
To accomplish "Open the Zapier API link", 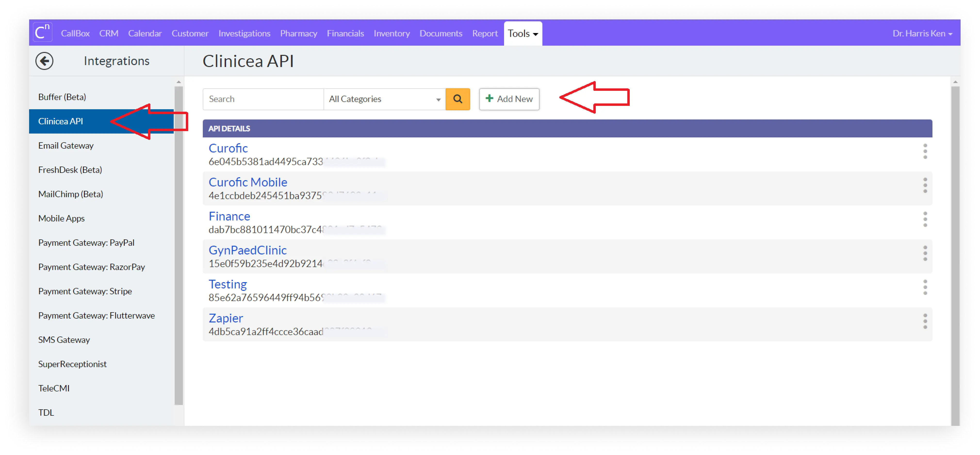I will [x=226, y=318].
